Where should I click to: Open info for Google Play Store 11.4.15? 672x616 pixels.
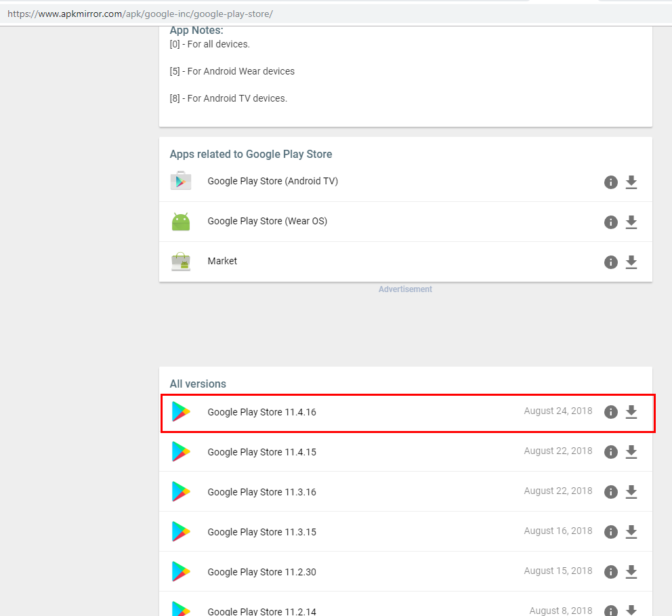(x=611, y=452)
